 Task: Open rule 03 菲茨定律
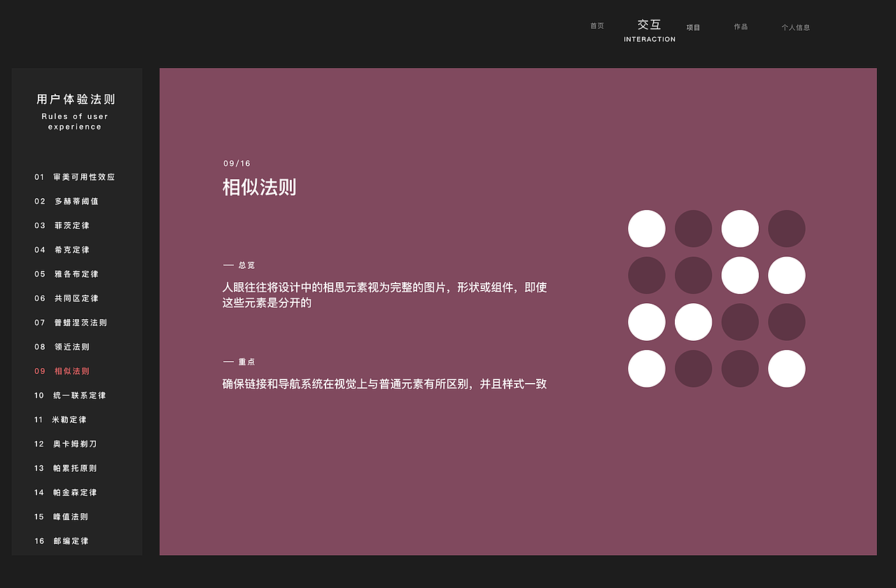[63, 225]
